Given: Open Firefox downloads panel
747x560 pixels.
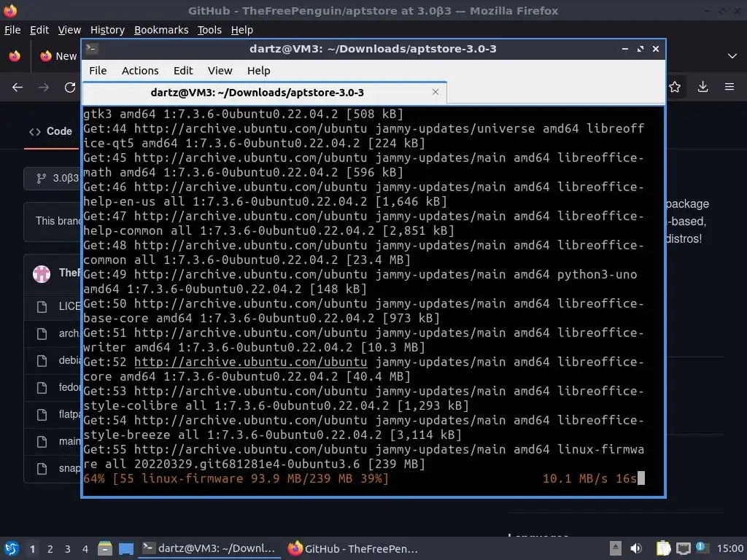Looking at the screenshot, I should click(703, 87).
